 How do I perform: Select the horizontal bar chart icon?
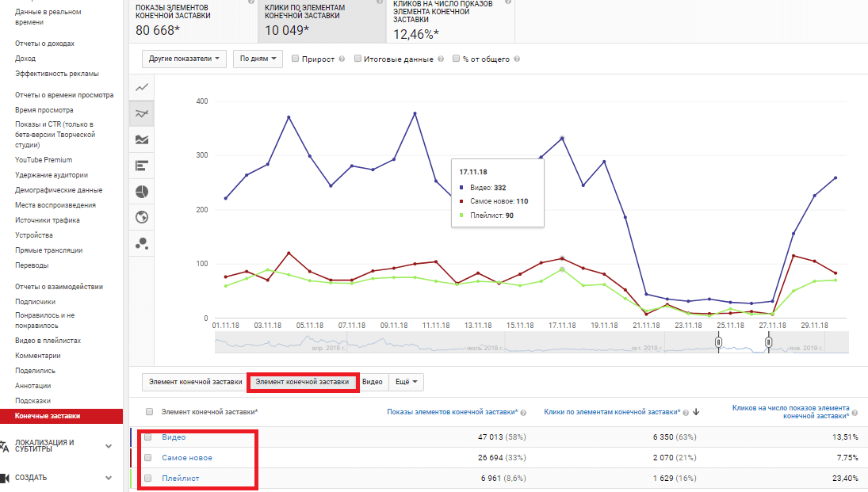pyautogui.click(x=142, y=166)
